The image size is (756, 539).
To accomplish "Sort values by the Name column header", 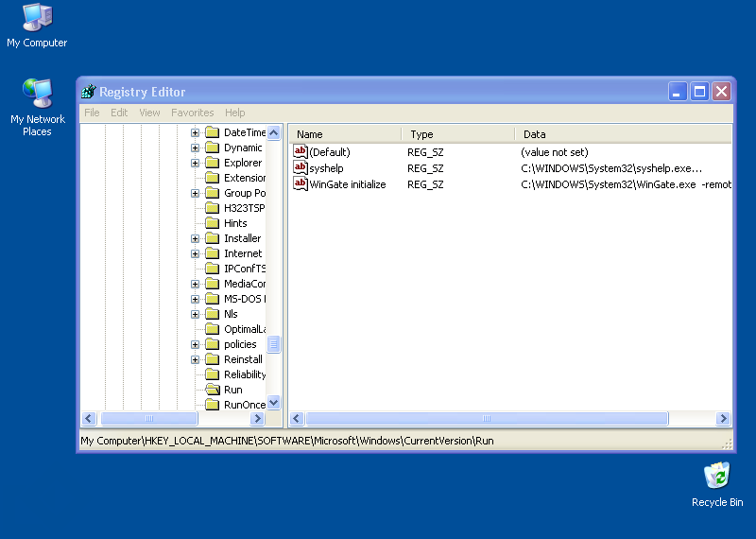I will point(345,134).
